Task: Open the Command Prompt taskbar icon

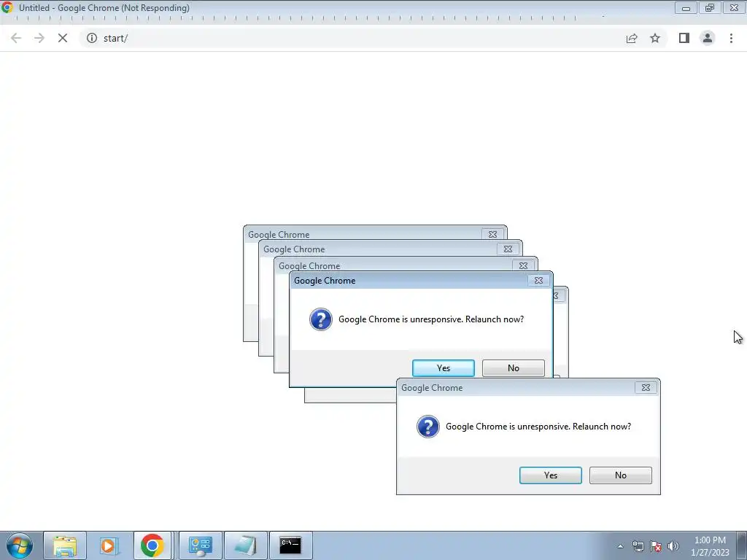Action: (x=290, y=545)
